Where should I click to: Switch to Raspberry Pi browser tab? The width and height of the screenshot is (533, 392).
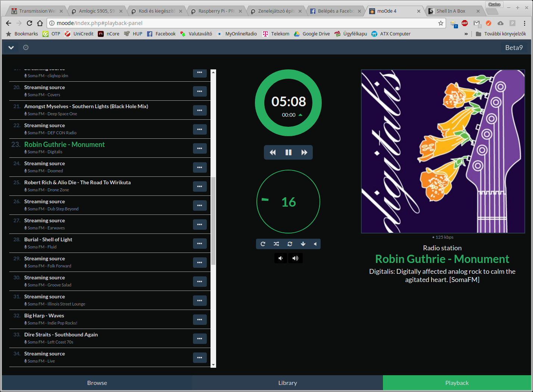(x=216, y=11)
